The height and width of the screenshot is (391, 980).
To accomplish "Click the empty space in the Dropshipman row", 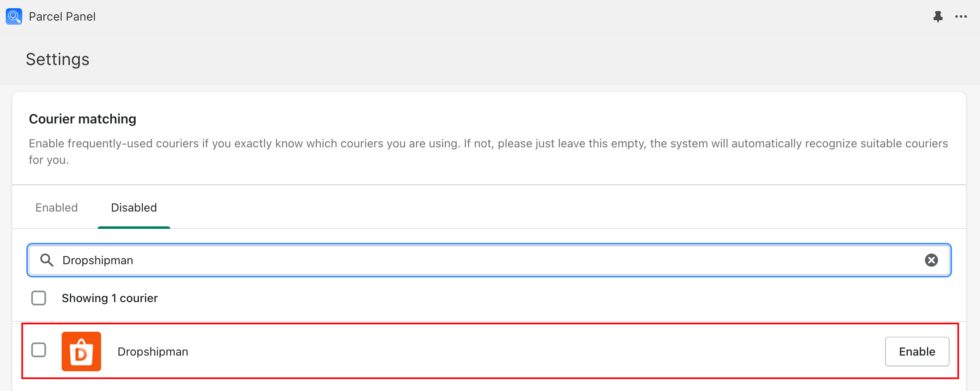I will click(x=534, y=351).
